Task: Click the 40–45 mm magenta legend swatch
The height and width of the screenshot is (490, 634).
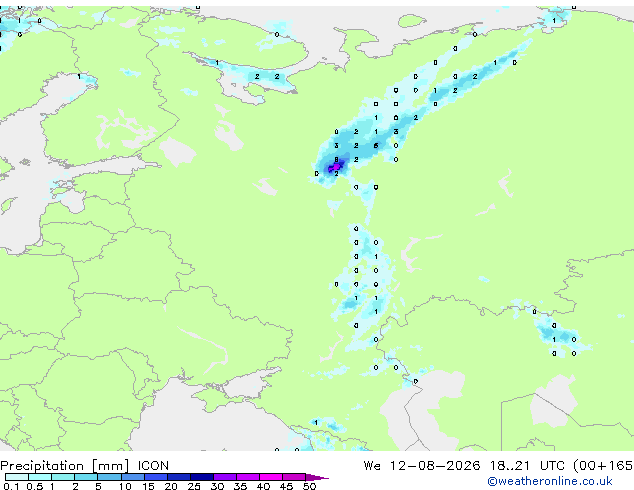Action: coord(271,477)
